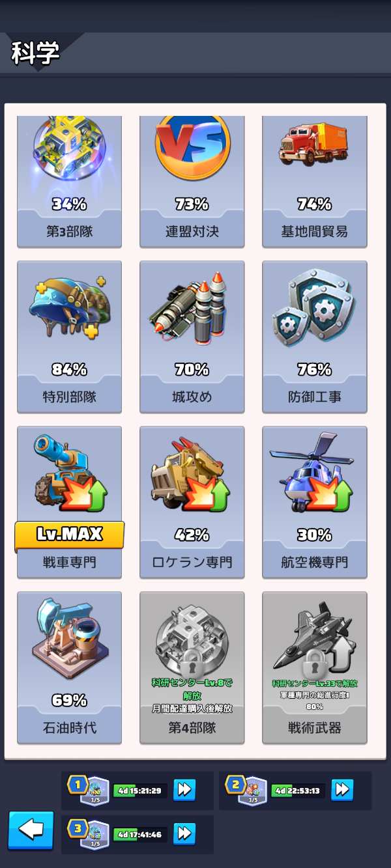
Task: Open the 航空機専門 helicopter research
Action: click(x=314, y=502)
